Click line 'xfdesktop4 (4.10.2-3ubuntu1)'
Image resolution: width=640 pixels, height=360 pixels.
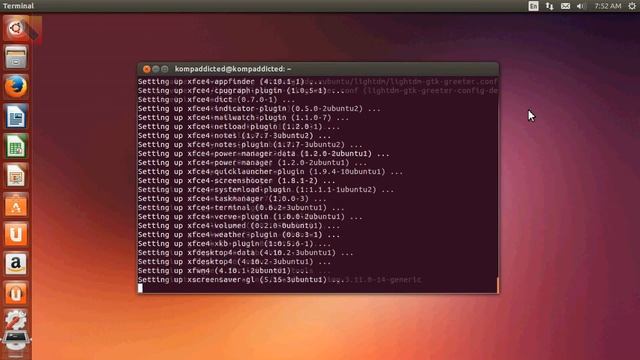coord(234,261)
